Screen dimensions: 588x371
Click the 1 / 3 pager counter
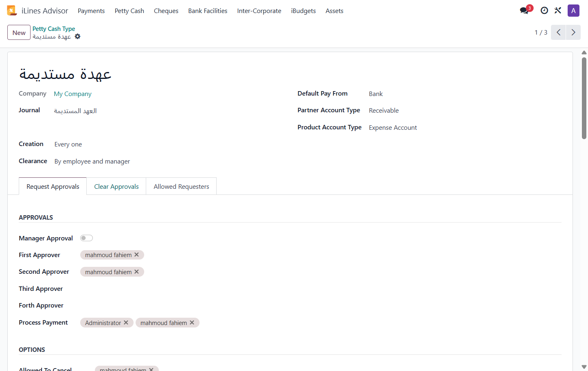541,33
